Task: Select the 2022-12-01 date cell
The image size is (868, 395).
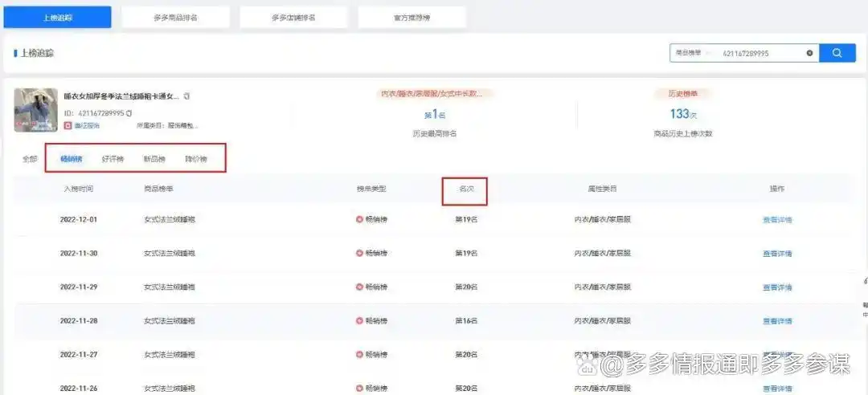Action: [79, 220]
